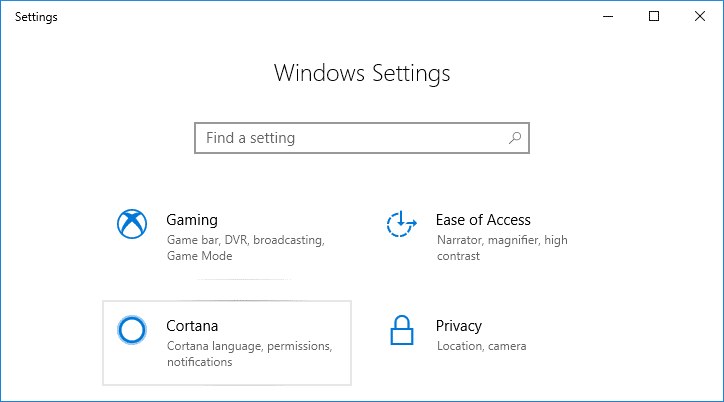Viewport: 724px width, 402px height.
Task: Focus the Find a setting field
Action: click(x=350, y=138)
